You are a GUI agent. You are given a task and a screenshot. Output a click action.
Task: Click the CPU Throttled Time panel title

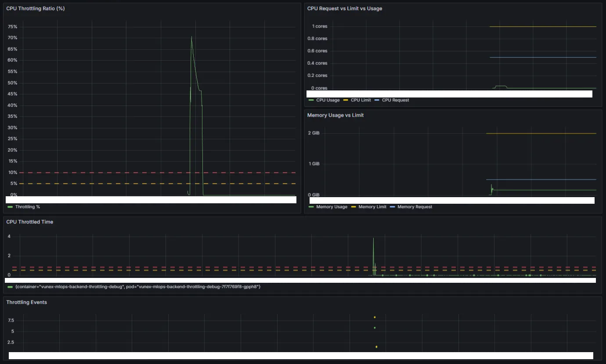29,222
